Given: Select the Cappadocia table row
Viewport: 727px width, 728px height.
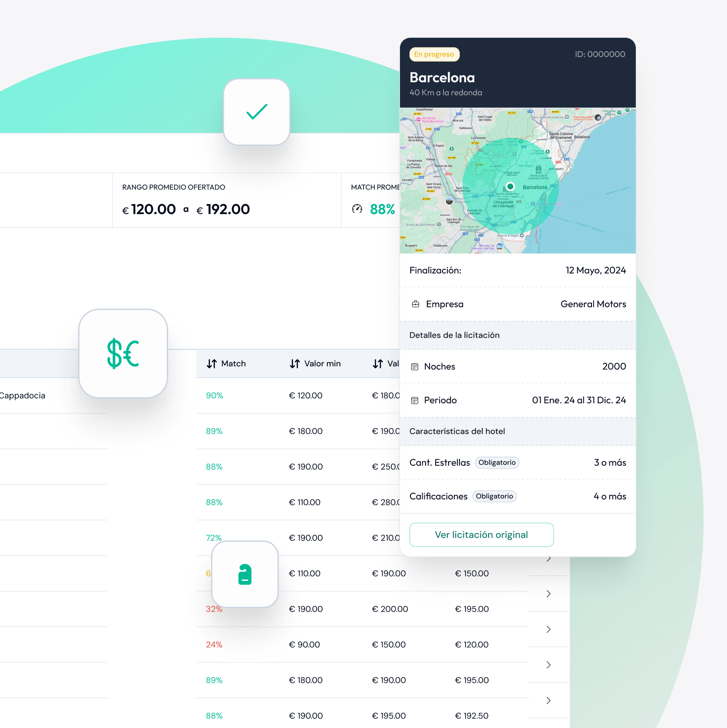Looking at the screenshot, I should click(23, 396).
